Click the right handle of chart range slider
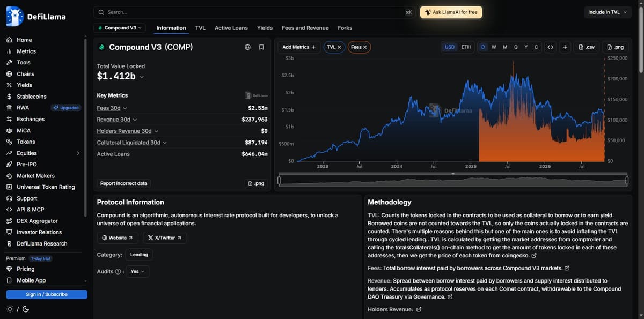This screenshot has width=644, height=319. [x=626, y=181]
